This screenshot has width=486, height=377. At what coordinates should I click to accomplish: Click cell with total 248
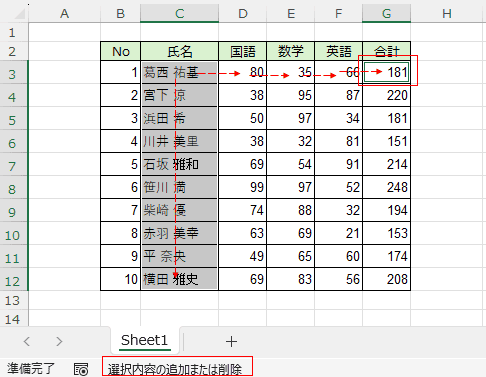pyautogui.click(x=386, y=187)
